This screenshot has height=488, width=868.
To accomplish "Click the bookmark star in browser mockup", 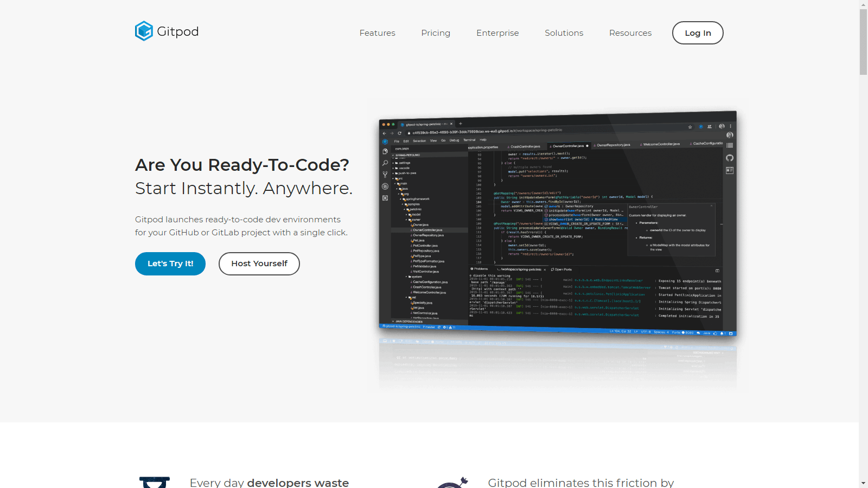I will pyautogui.click(x=690, y=127).
